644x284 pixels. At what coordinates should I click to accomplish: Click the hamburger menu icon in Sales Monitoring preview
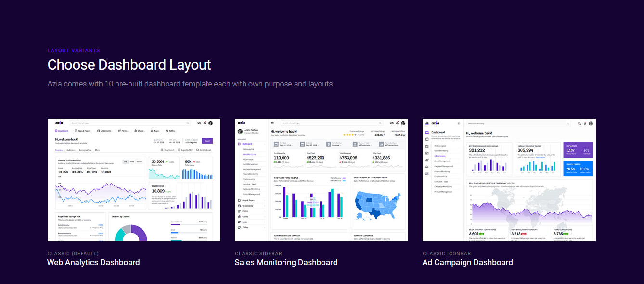tap(272, 123)
